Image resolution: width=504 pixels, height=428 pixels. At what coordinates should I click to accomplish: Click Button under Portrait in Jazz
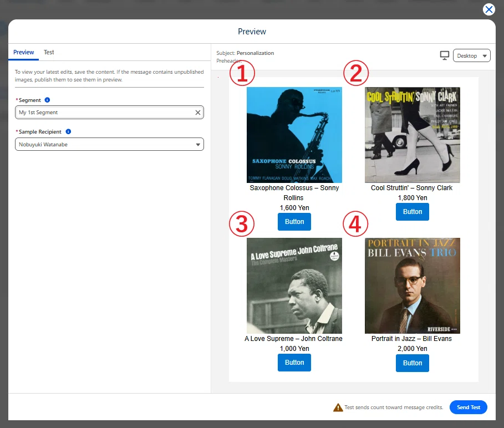point(412,363)
